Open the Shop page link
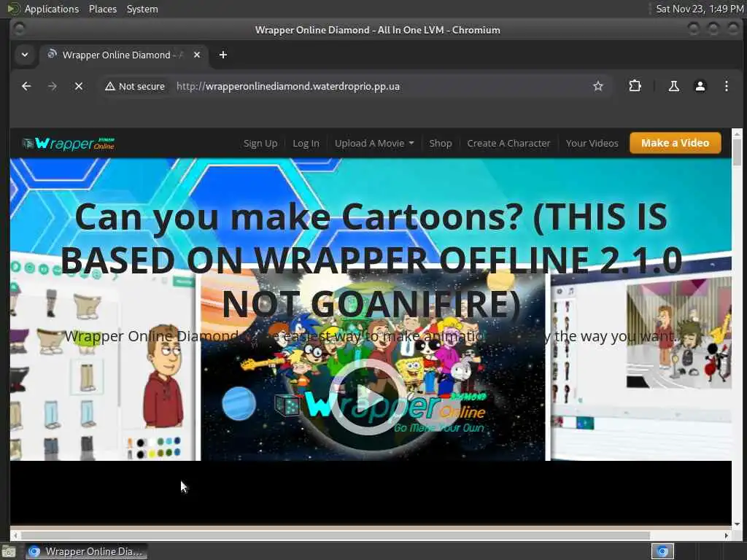Image resolution: width=747 pixels, height=560 pixels. pyautogui.click(x=440, y=144)
